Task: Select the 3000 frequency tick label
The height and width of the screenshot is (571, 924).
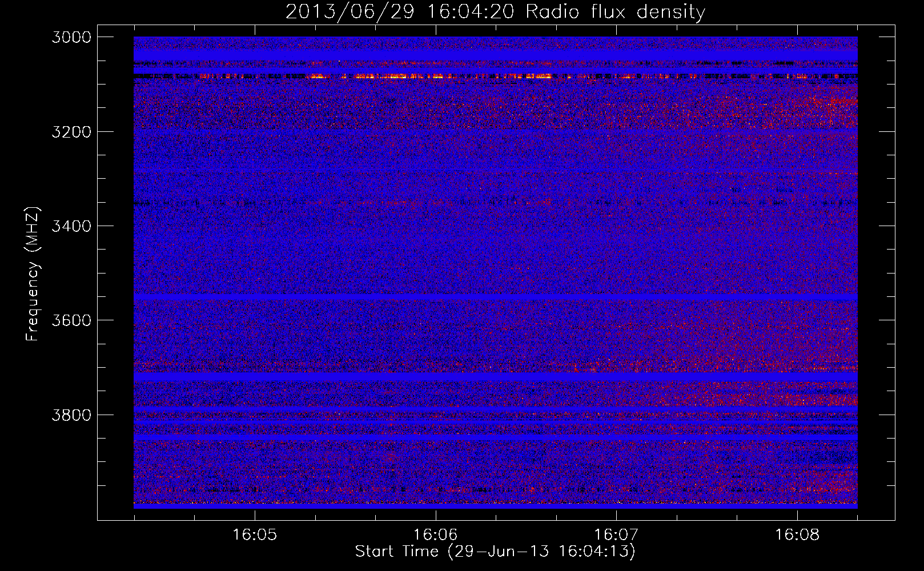Action: click(x=71, y=37)
